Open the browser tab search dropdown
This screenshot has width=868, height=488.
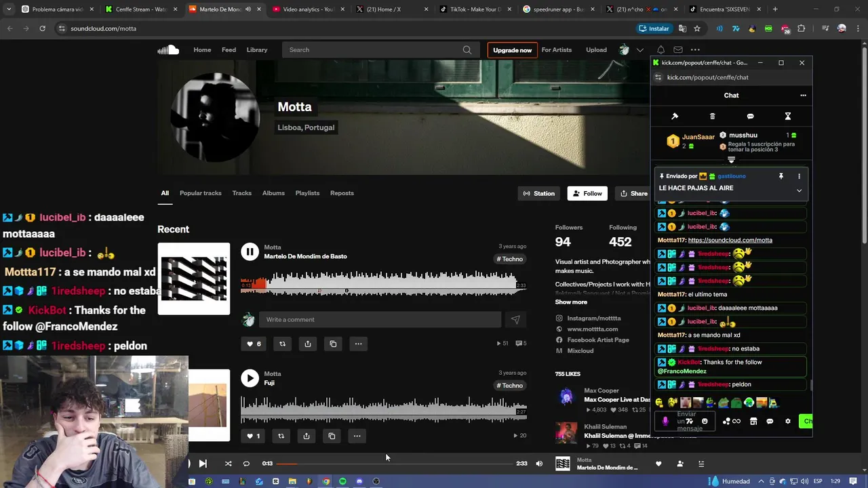click(9, 9)
